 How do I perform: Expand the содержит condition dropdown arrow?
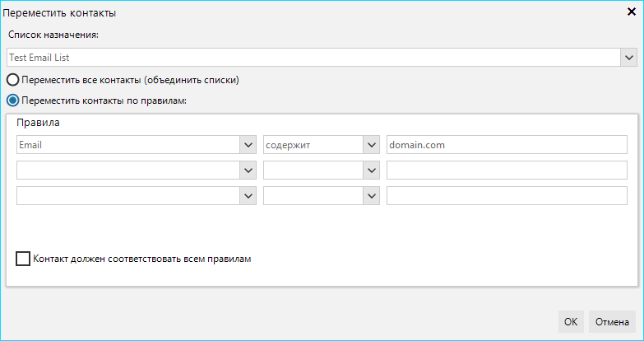coord(371,145)
